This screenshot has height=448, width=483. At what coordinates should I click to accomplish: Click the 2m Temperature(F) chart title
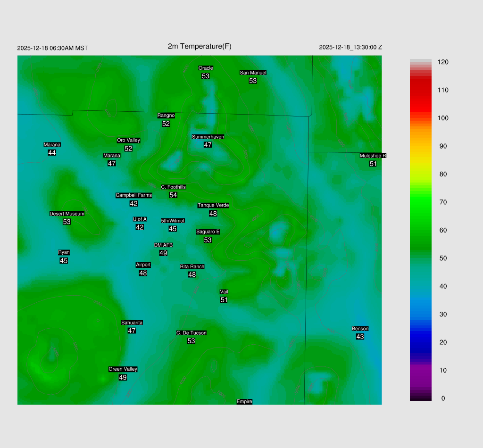[200, 46]
